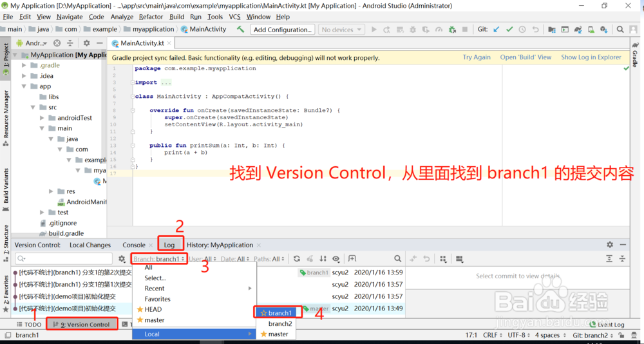
Task: Open SDK Manager icon
Action: coord(603,30)
